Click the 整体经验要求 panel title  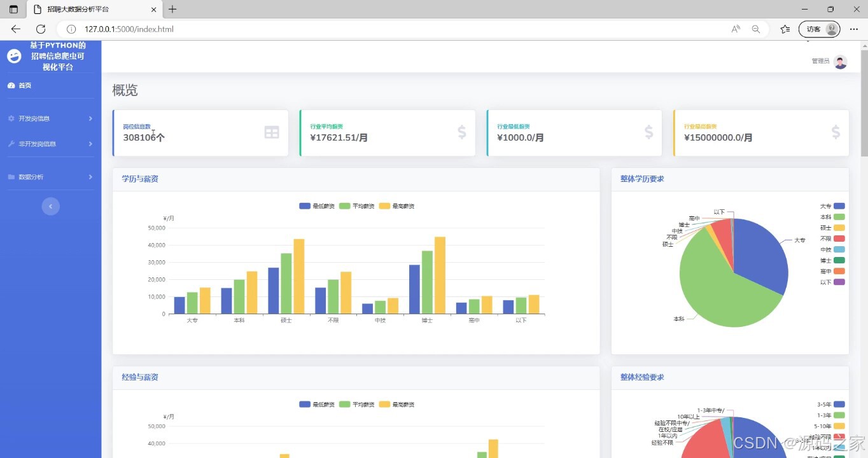pyautogui.click(x=642, y=377)
